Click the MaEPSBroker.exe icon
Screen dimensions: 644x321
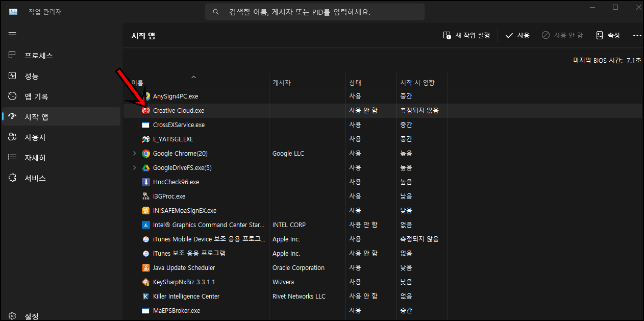tap(145, 310)
